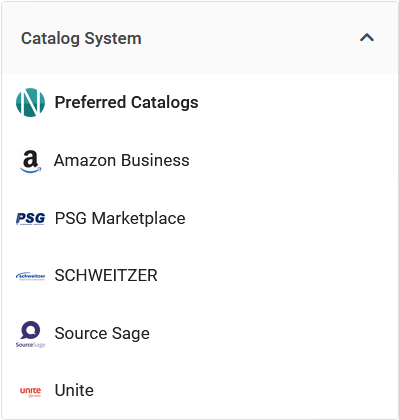Screen dimensions: 399x420
Task: Select the whole Unite catalog row
Action: 199,390
